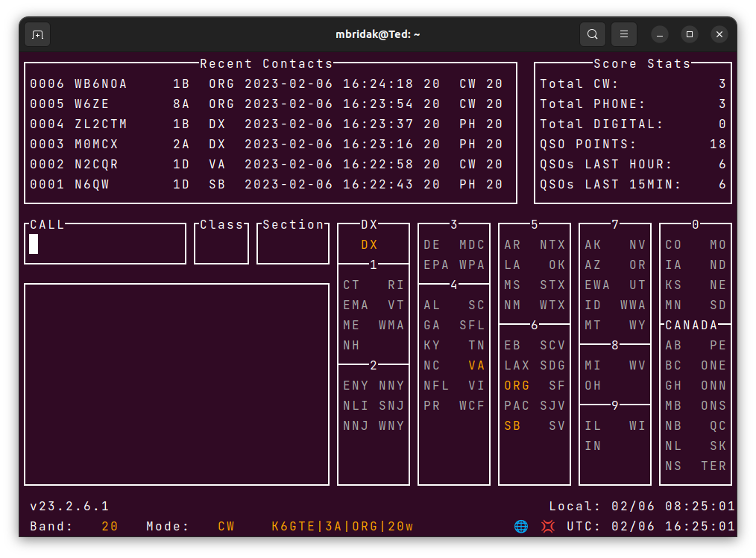Click the highlighted SB section
Viewport: 756px width, 558px height.
coord(512,426)
